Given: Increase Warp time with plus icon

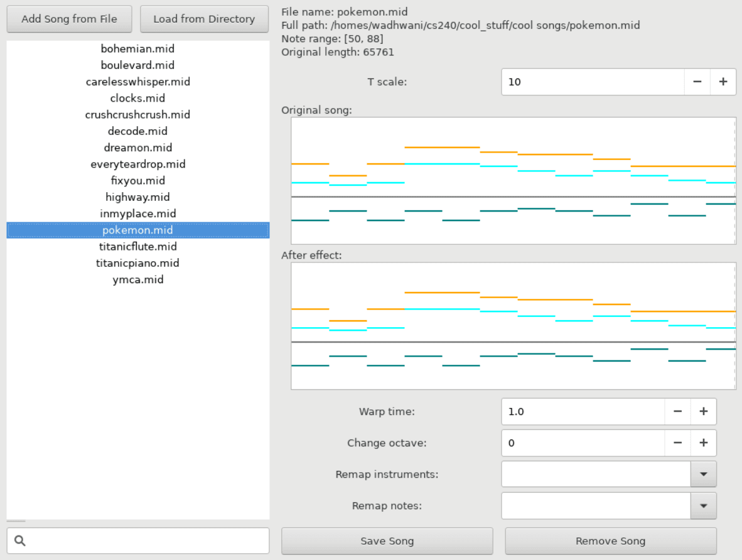Looking at the screenshot, I should coord(703,412).
